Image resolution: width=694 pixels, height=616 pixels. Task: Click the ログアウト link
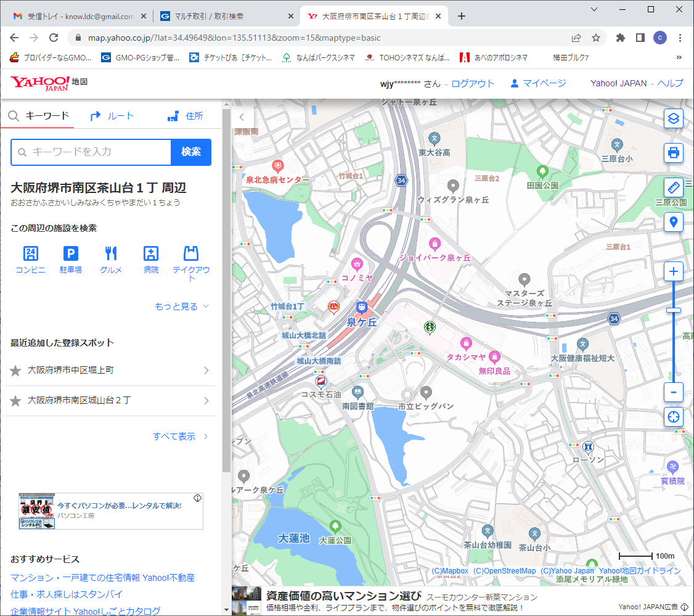(473, 83)
